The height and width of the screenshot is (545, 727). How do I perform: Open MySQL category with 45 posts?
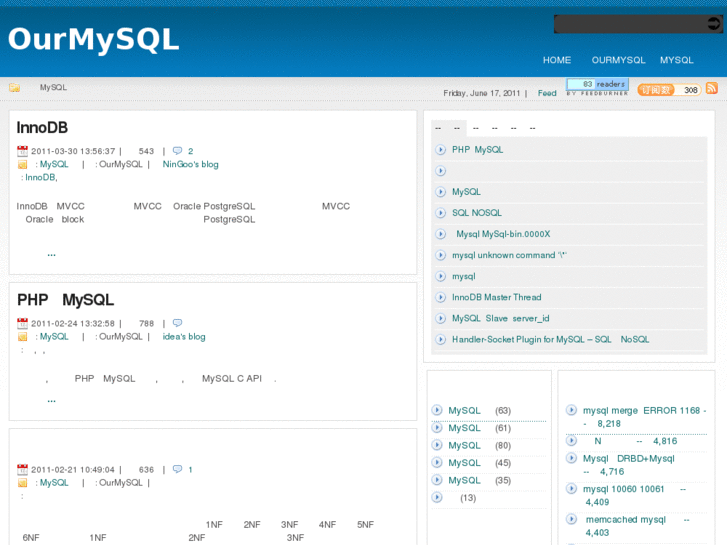464,463
